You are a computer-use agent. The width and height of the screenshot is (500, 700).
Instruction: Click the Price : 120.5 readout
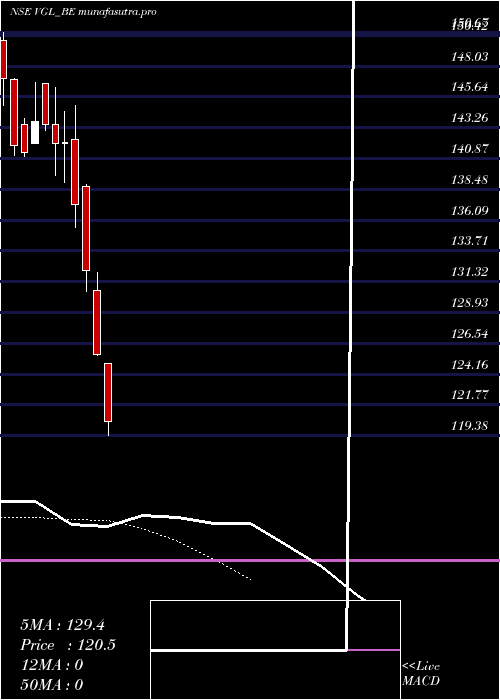click(68, 645)
